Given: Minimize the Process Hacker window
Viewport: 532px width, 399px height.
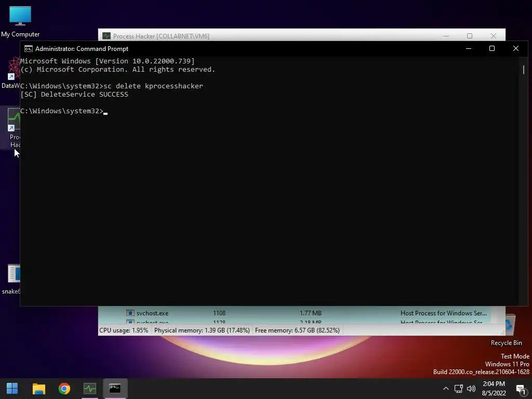Looking at the screenshot, I should pyautogui.click(x=446, y=36).
